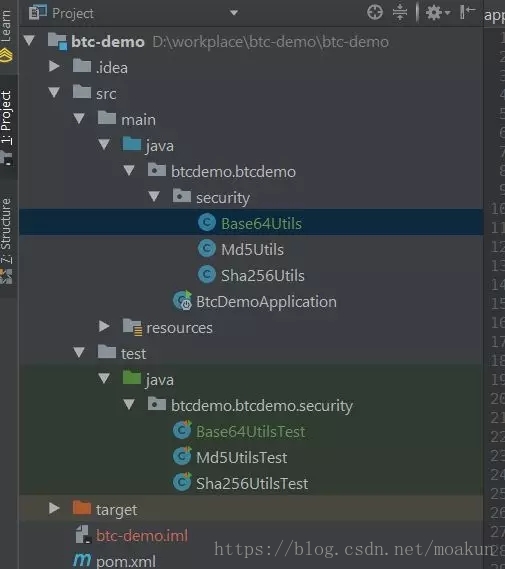Screen dimensions: 505x569
Task: Click the .idea folder label
Action: click(112, 68)
